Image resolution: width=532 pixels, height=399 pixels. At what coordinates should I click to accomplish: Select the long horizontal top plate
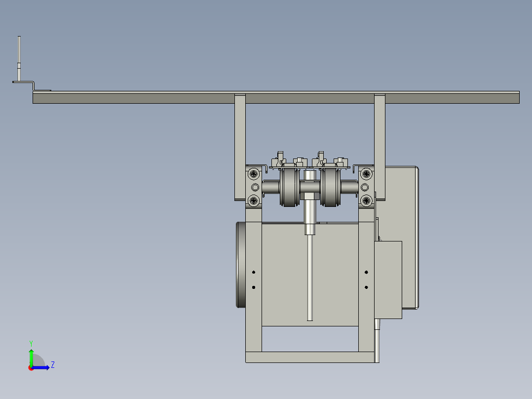(276, 98)
